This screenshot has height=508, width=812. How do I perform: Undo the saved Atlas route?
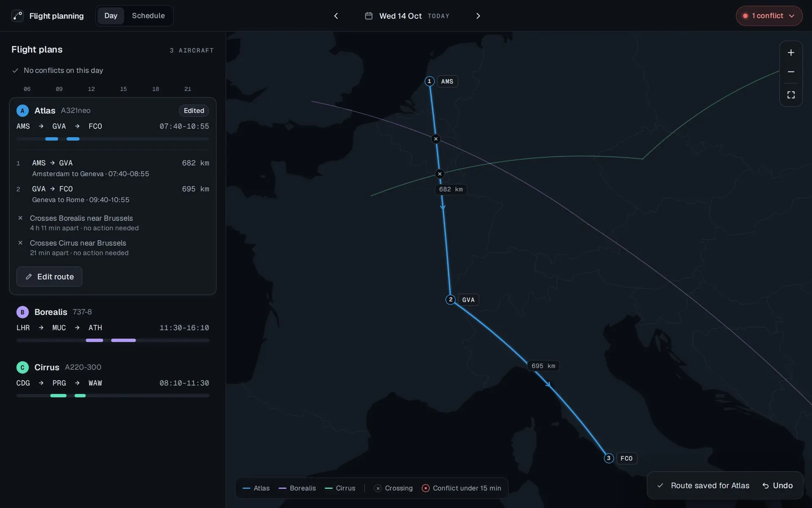(x=777, y=486)
